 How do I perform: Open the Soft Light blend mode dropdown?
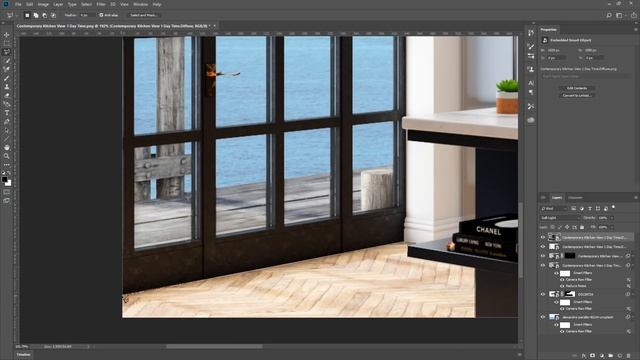[560, 218]
